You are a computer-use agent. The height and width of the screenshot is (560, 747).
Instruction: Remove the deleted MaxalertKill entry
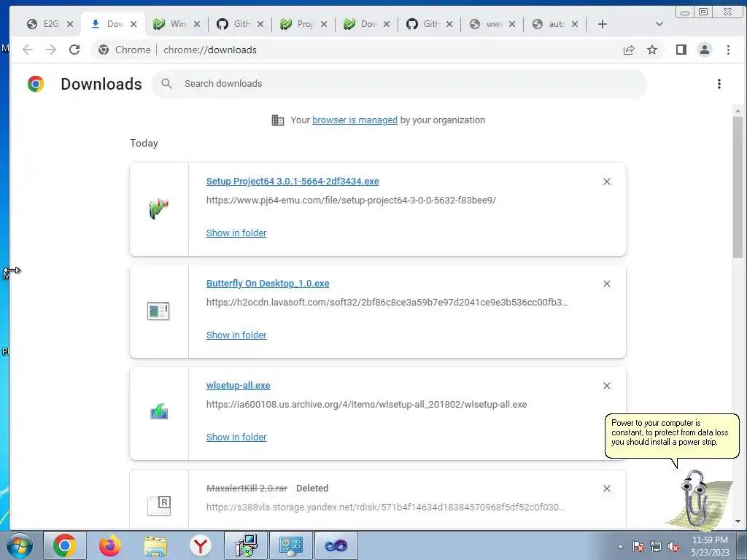click(606, 489)
